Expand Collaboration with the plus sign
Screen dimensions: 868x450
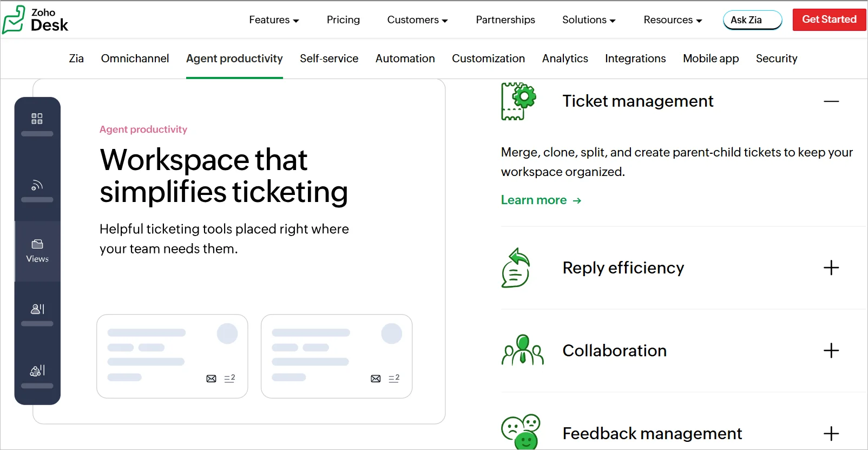click(831, 350)
